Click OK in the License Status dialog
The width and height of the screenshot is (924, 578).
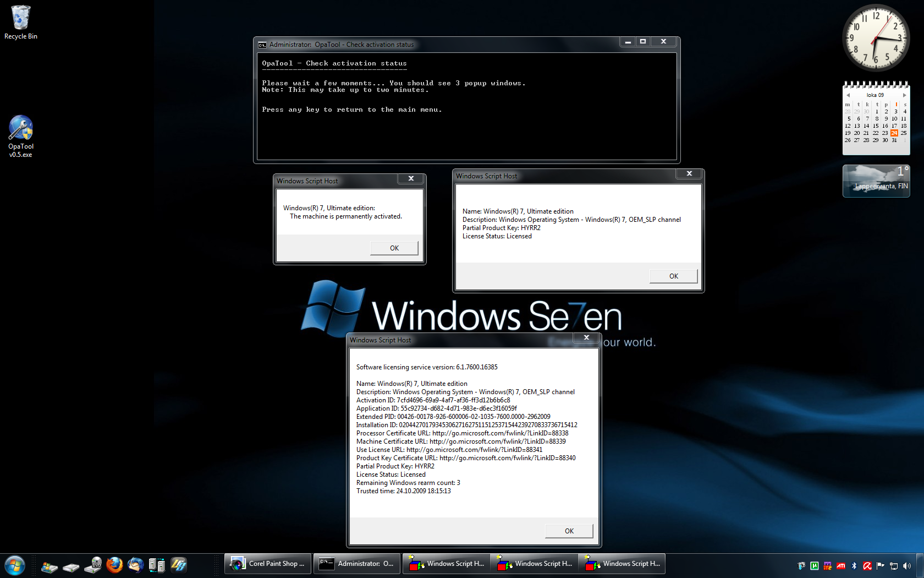point(673,276)
